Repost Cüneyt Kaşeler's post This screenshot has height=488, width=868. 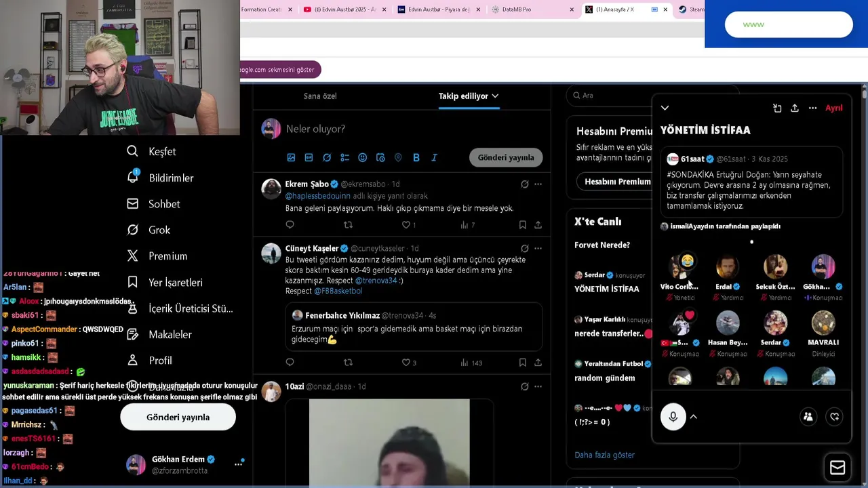(348, 363)
